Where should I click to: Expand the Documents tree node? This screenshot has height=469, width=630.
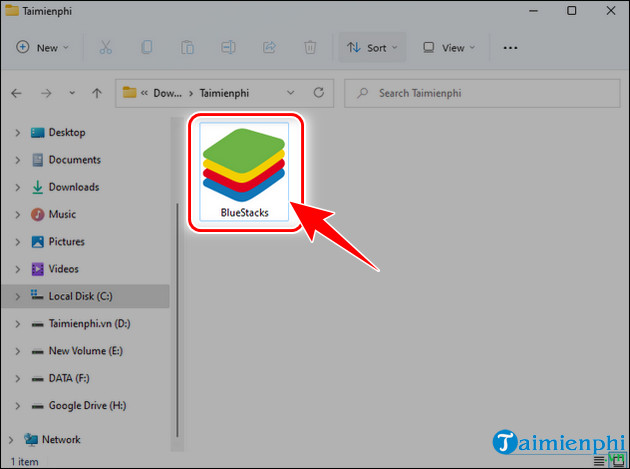17,160
